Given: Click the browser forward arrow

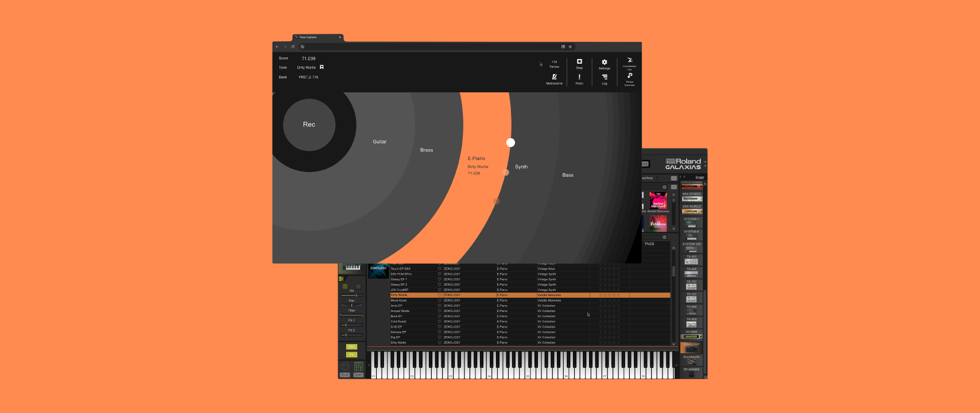Looking at the screenshot, I should coord(285,46).
